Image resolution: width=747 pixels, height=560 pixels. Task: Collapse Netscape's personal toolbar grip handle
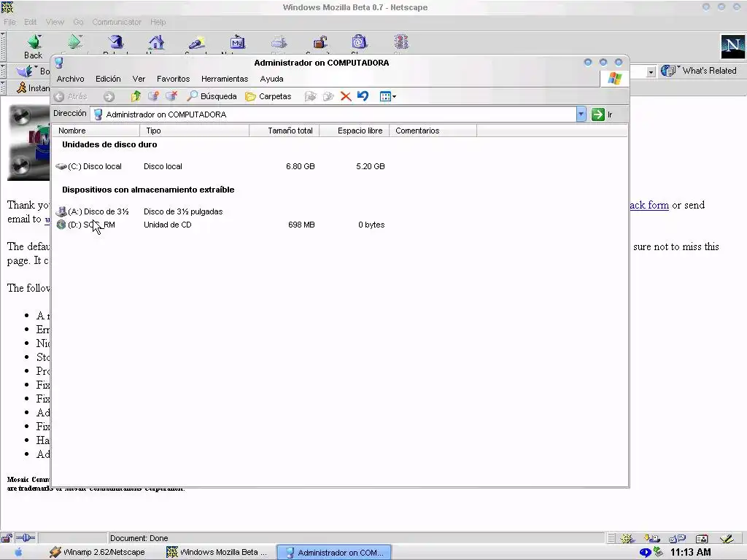pyautogui.click(x=3, y=87)
